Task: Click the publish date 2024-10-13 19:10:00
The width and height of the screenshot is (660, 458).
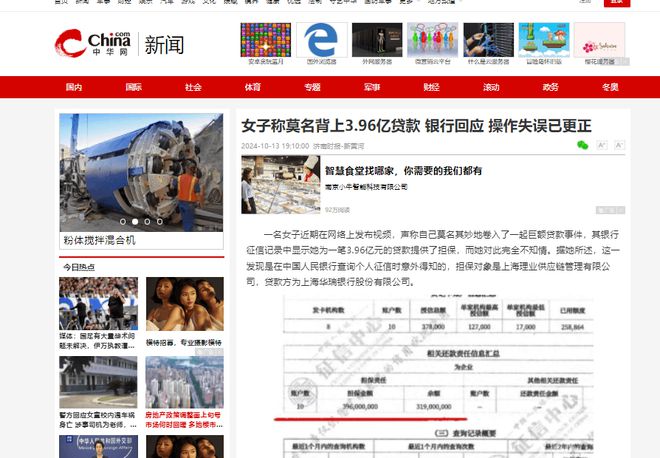Action: click(x=275, y=146)
